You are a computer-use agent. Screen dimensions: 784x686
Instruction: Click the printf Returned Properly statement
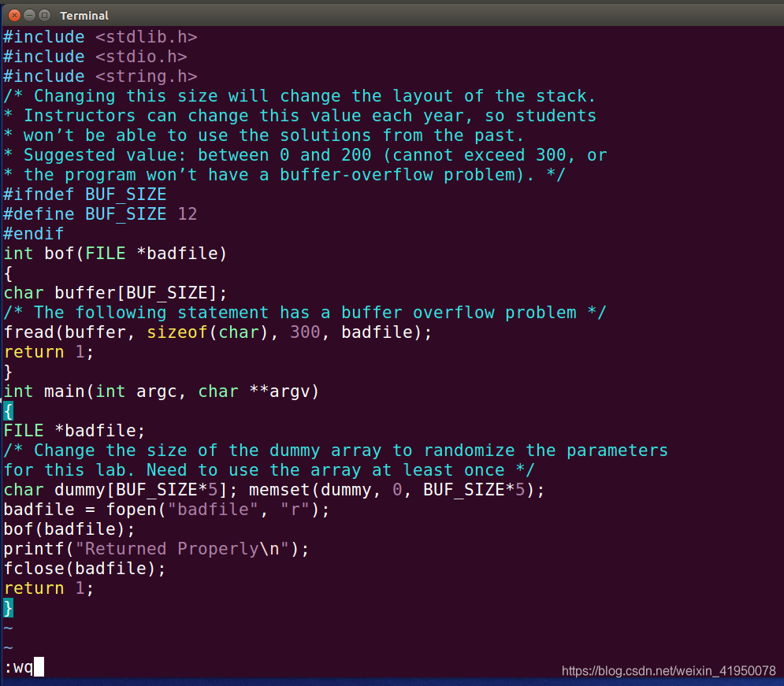[155, 548]
